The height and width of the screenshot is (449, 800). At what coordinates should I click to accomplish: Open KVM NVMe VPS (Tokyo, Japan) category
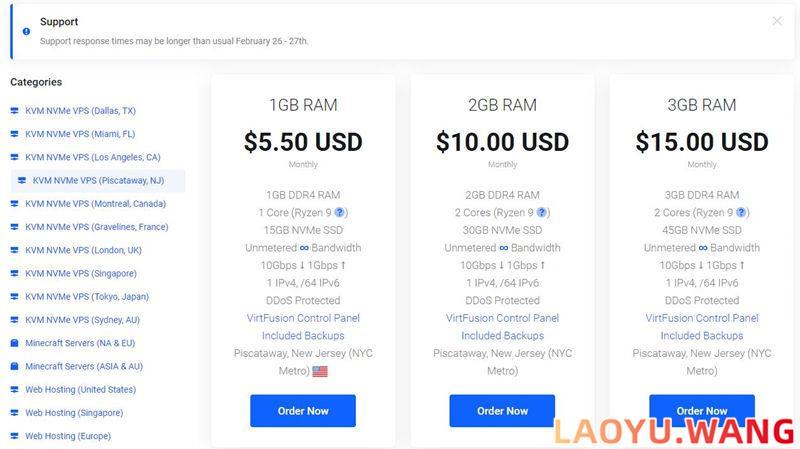click(87, 296)
